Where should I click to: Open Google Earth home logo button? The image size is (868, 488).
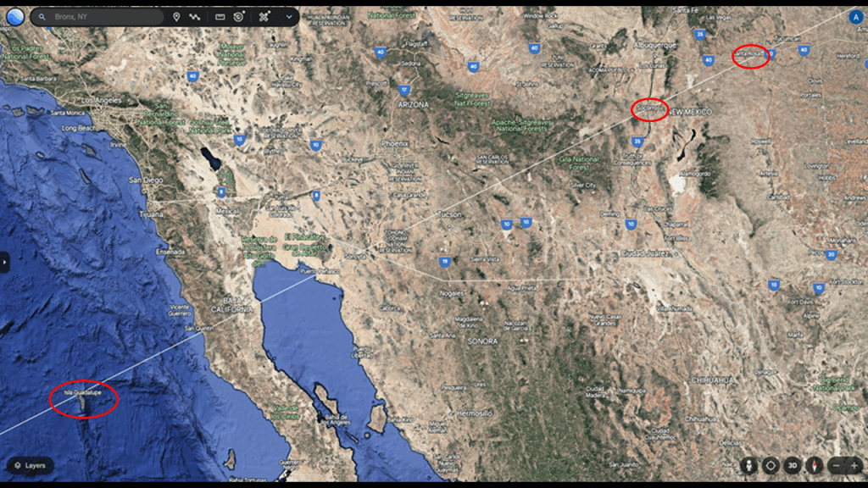coord(15,17)
